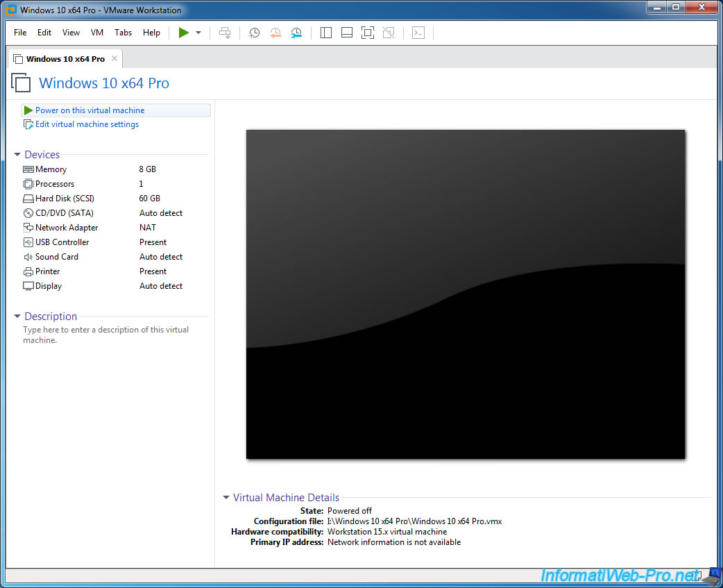Select the Processors device label
Viewport: 723px width, 588px height.
tap(54, 184)
